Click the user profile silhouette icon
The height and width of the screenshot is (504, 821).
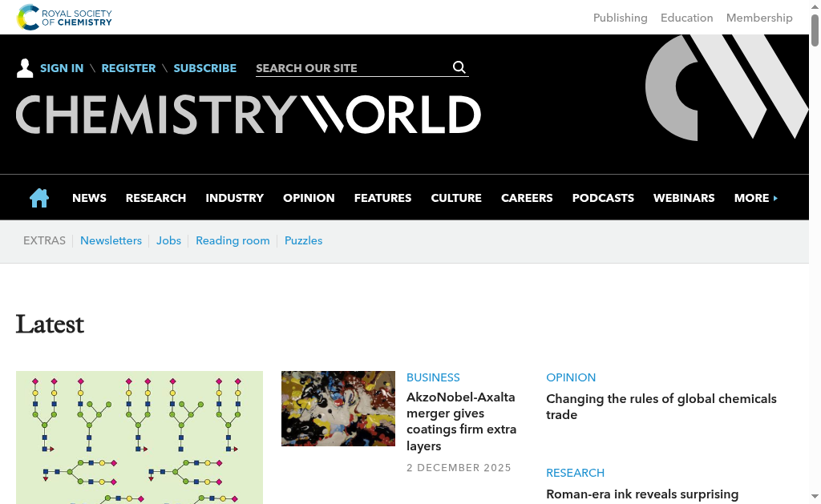(x=25, y=68)
